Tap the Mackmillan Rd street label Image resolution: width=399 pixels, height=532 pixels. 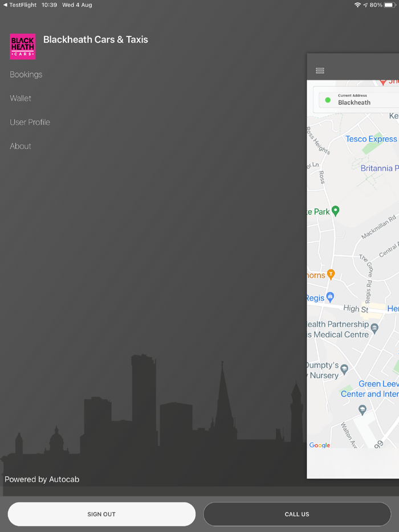pyautogui.click(x=378, y=227)
